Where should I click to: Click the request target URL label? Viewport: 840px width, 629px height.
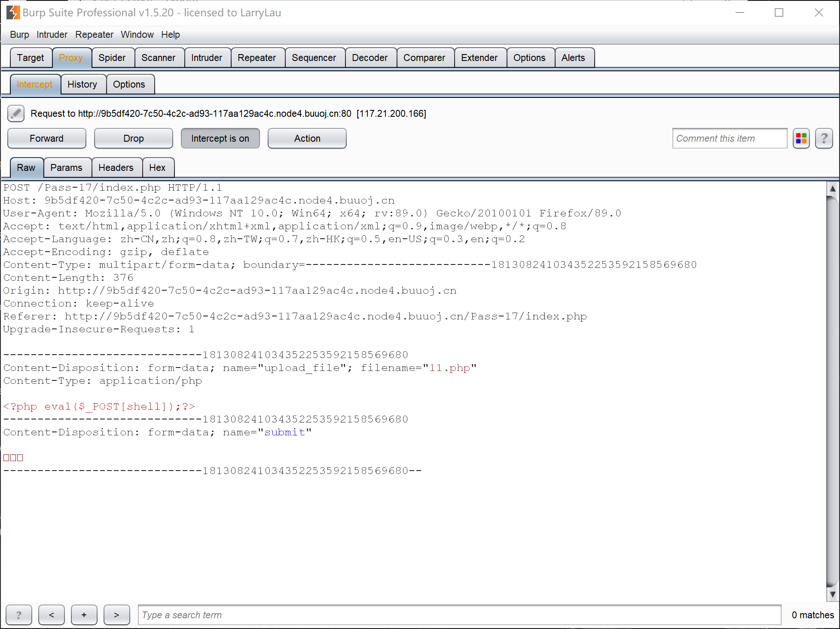click(229, 113)
